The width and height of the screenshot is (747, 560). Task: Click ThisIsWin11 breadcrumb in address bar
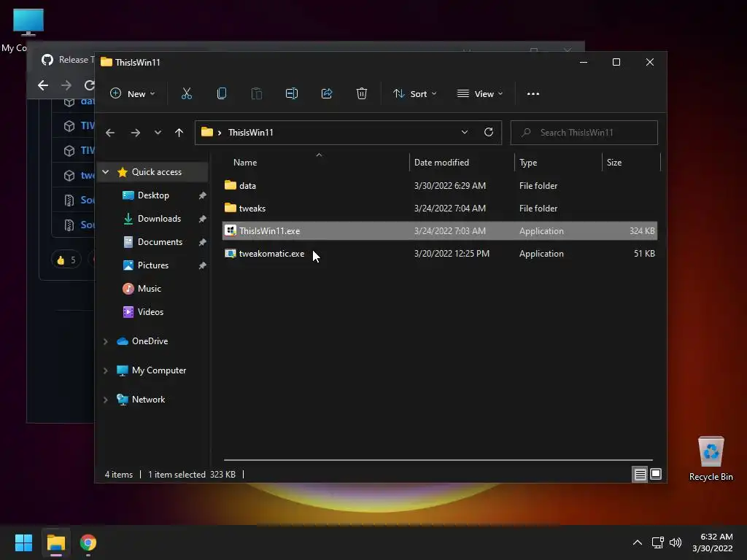point(251,133)
